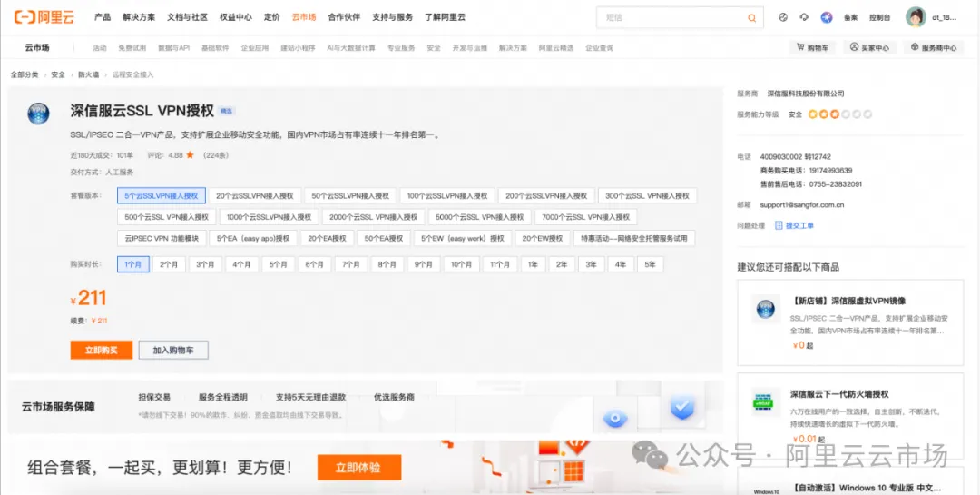Select 5年 purchase duration

click(x=651, y=264)
